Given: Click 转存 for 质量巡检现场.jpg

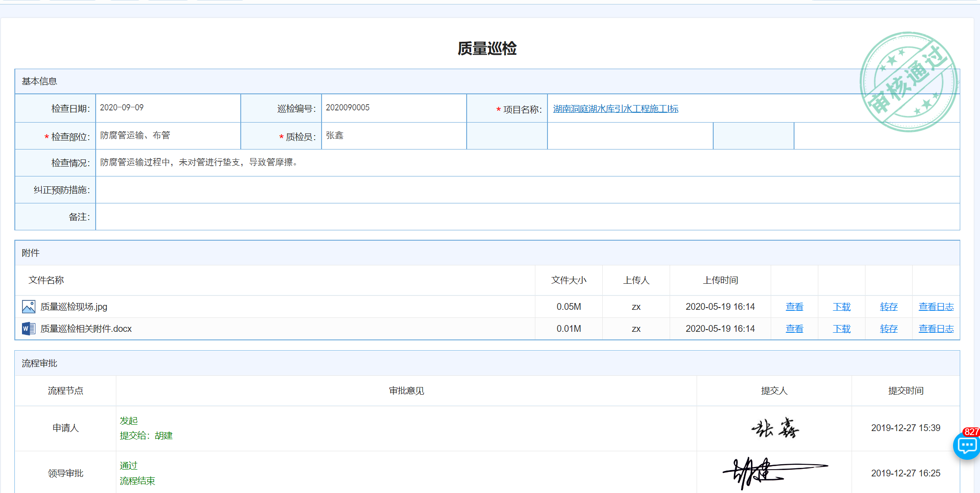Looking at the screenshot, I should point(888,307).
